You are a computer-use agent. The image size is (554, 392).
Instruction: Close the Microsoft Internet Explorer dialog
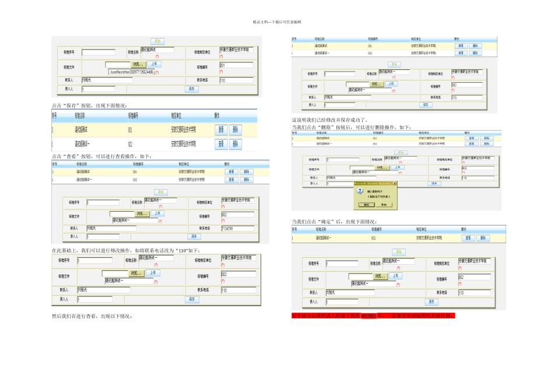tap(395, 183)
